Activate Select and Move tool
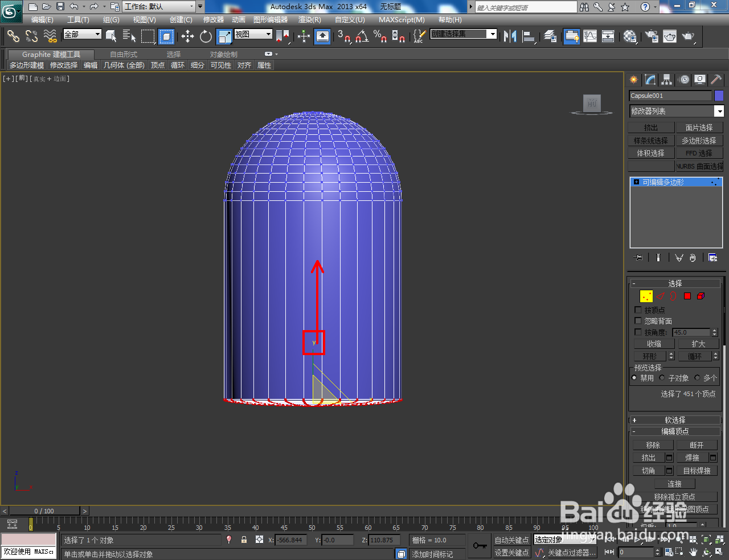The width and height of the screenshot is (729, 560). point(187,36)
